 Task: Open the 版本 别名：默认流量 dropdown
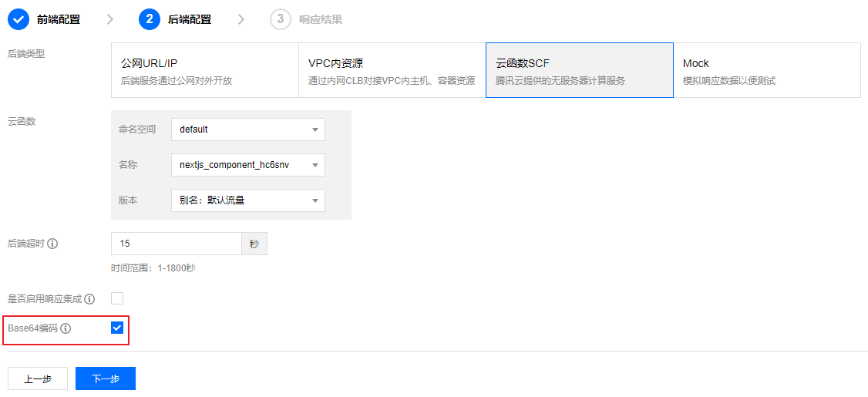click(248, 200)
